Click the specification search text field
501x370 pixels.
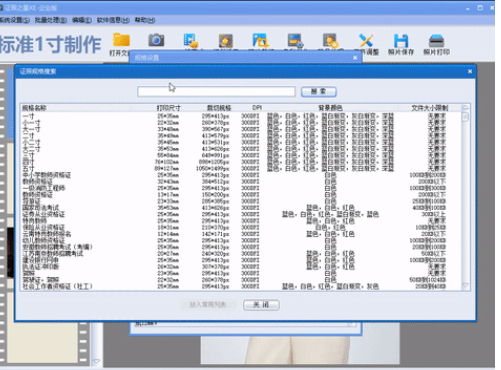click(216, 92)
